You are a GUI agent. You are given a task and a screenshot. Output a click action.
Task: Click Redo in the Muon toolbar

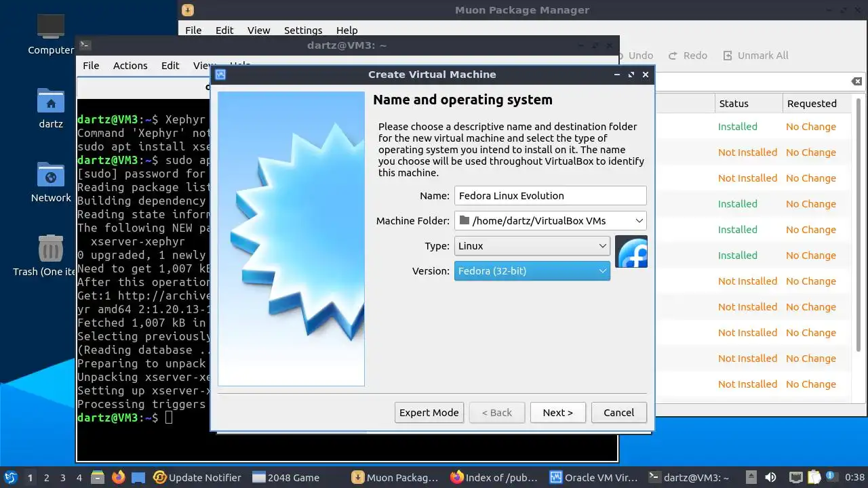tap(688, 56)
